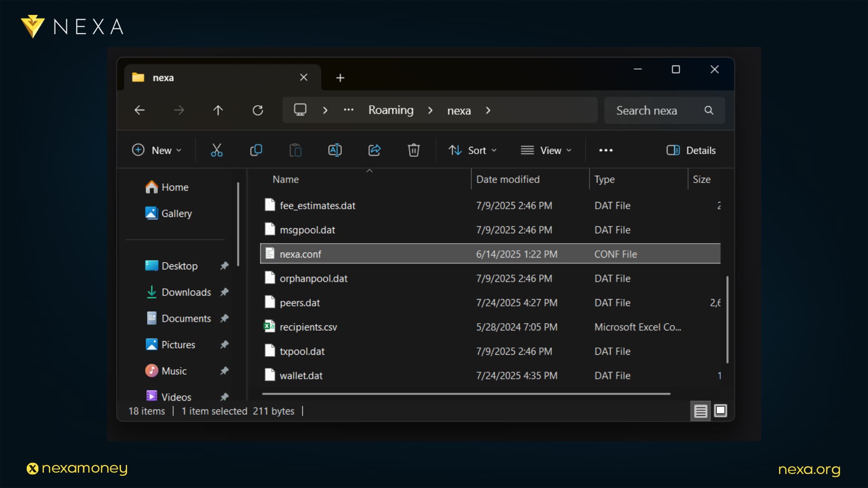Expand chevron after Roaming breadcrumb
Viewport: 868px width, 488px height.
point(430,110)
